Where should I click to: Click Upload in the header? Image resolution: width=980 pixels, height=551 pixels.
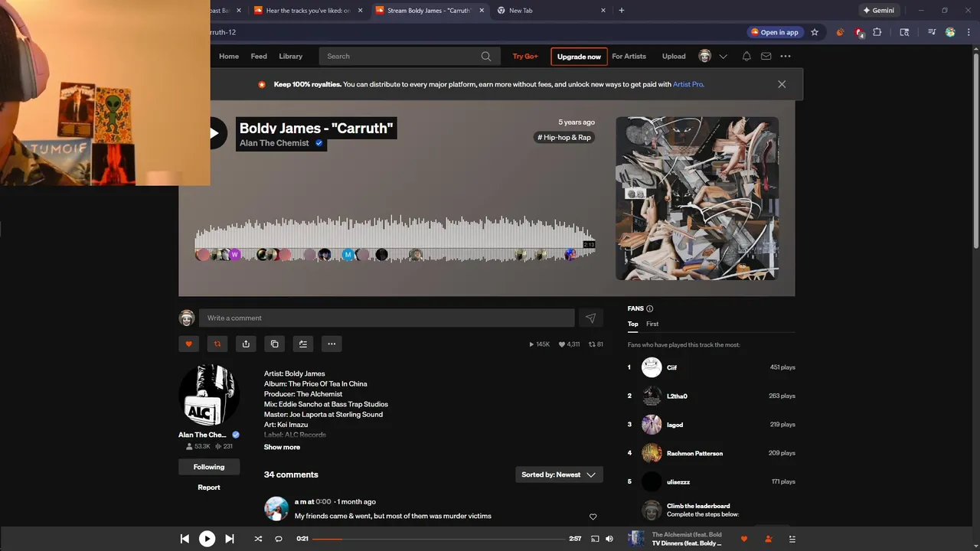[x=674, y=56]
